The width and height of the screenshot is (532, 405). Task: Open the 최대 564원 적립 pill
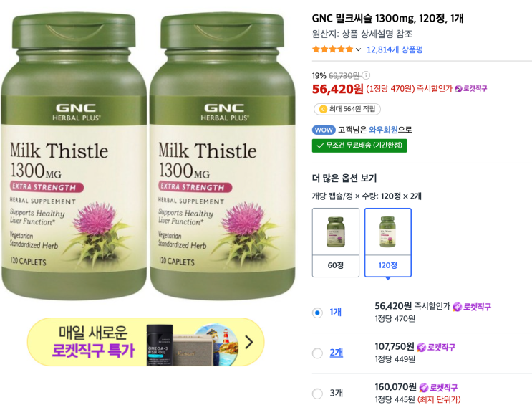point(347,109)
